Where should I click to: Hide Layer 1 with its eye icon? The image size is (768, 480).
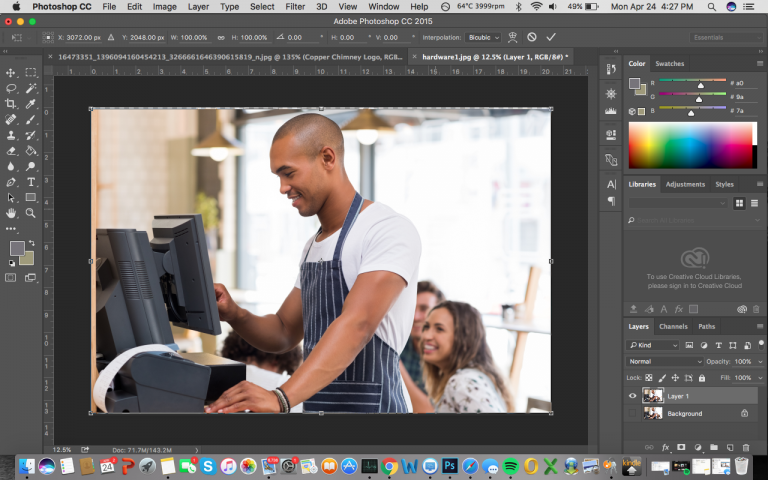tap(632, 396)
